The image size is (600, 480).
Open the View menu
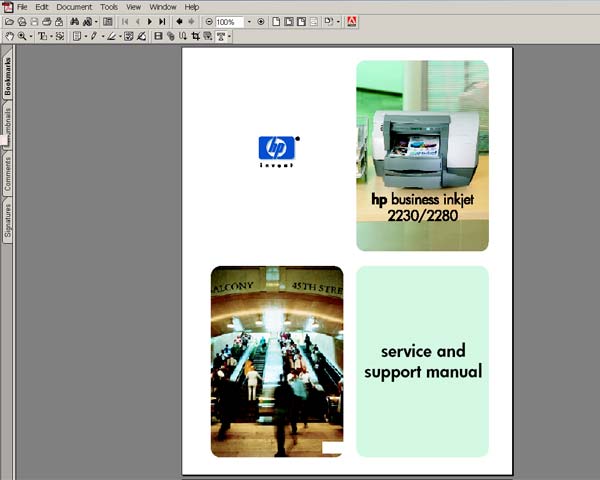pyautogui.click(x=134, y=7)
